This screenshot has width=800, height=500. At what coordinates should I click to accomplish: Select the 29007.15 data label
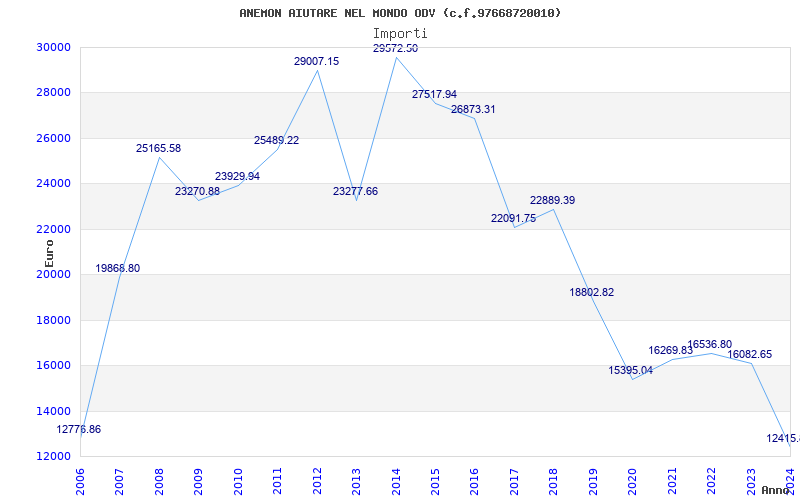[316, 61]
